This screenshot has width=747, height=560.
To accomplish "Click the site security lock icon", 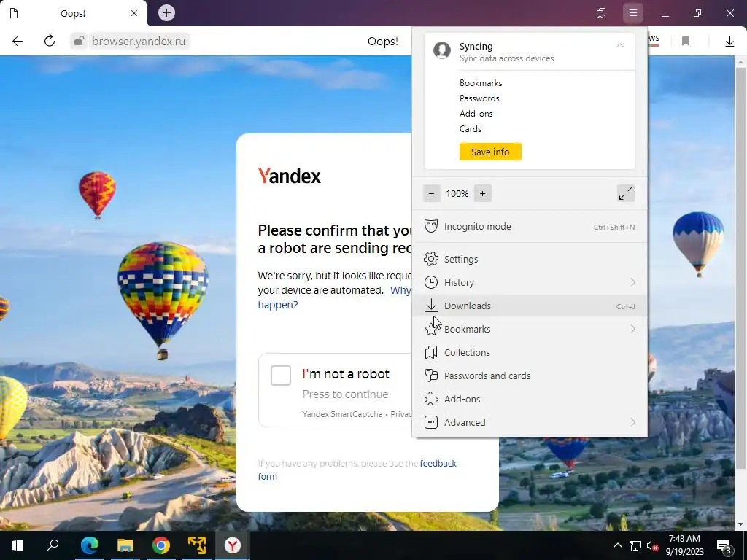I will point(79,42).
